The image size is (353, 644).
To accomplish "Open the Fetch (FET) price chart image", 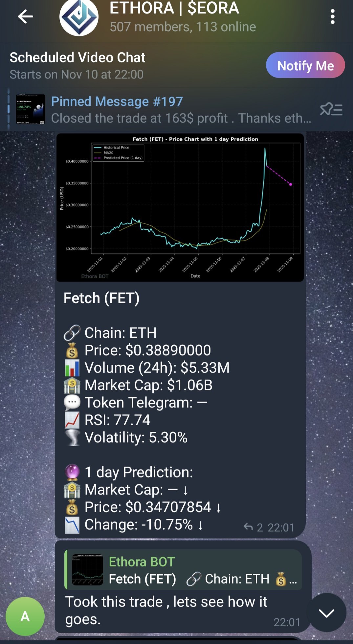I will [x=180, y=207].
